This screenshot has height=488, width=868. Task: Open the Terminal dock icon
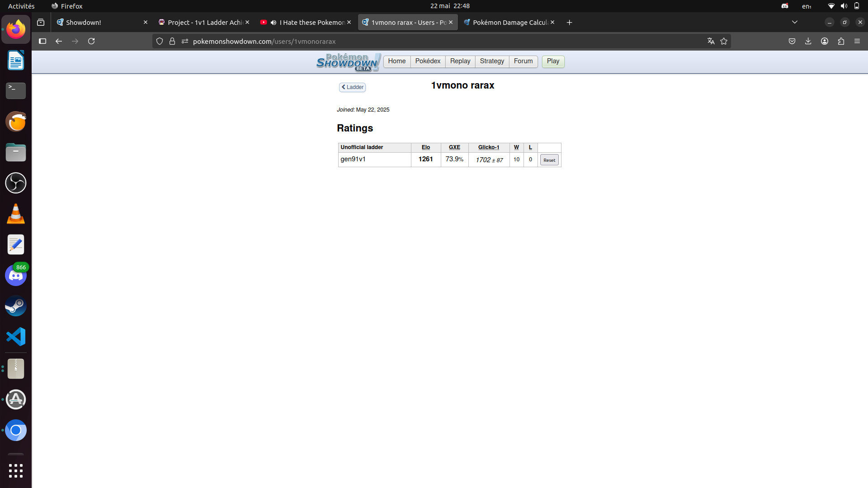point(16,91)
